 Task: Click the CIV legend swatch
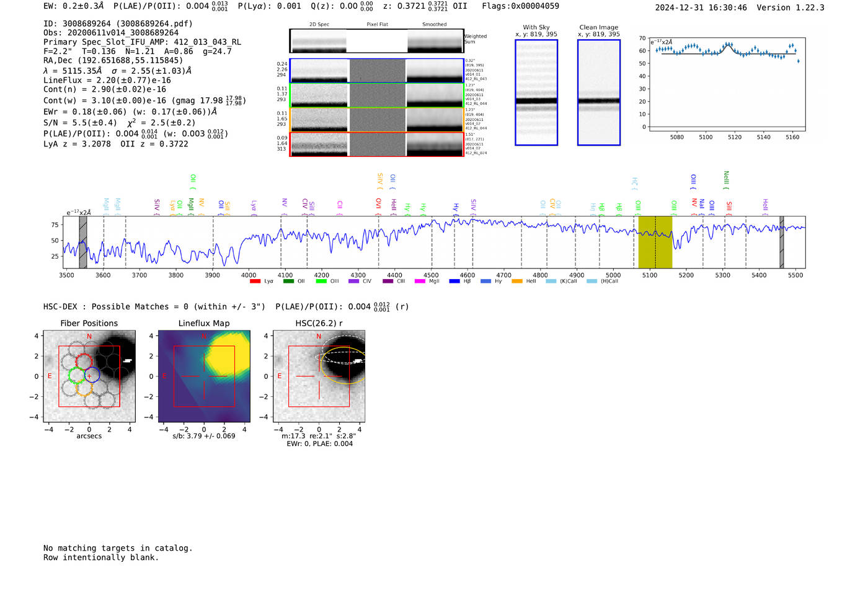354,282
